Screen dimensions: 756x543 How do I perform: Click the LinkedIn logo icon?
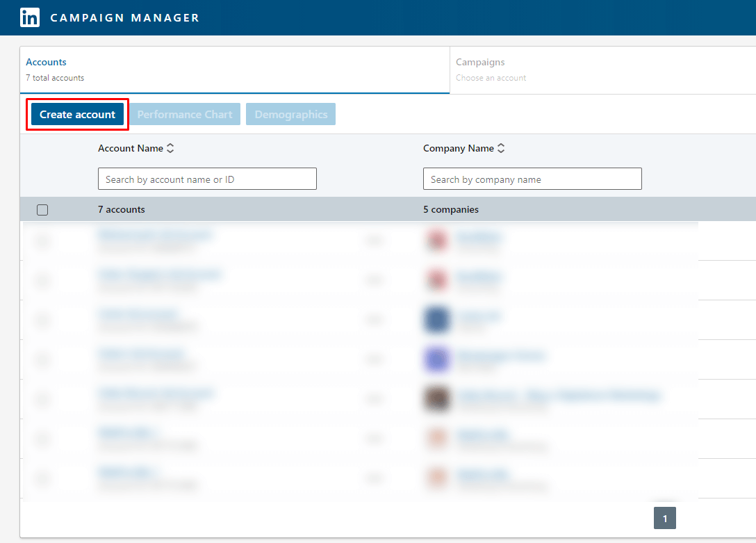tap(30, 17)
